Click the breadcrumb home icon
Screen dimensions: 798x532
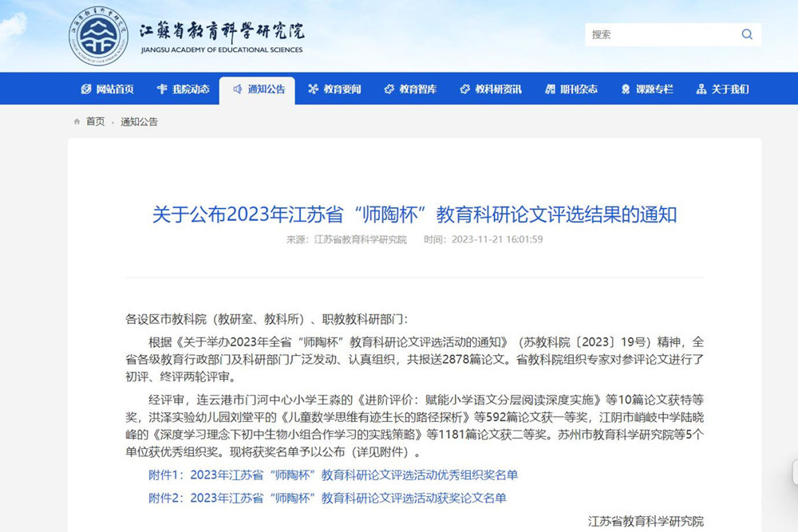click(x=77, y=121)
